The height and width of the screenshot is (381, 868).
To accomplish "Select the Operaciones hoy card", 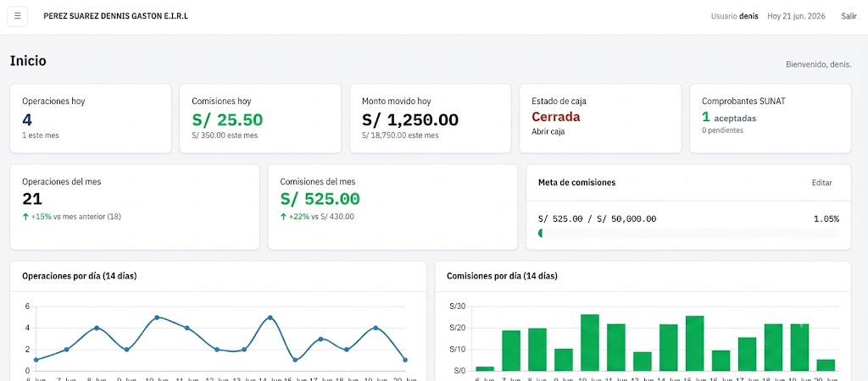I will (x=90, y=119).
